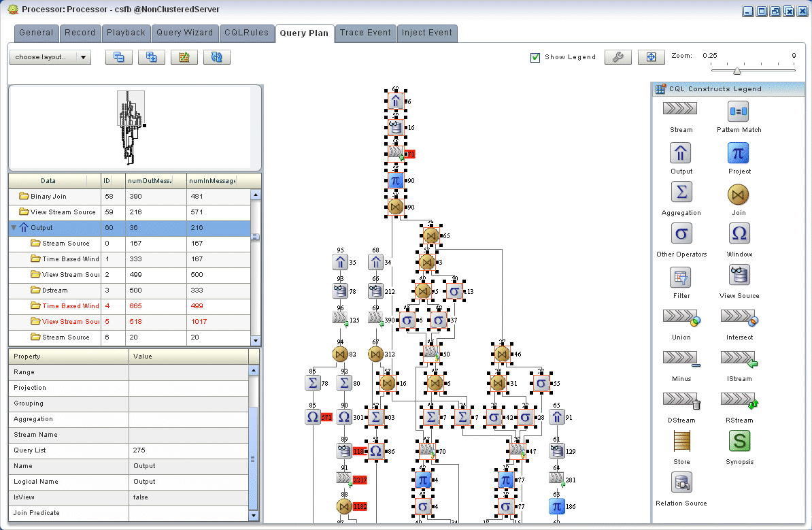Click the Other Operators legend icon

[x=681, y=233]
